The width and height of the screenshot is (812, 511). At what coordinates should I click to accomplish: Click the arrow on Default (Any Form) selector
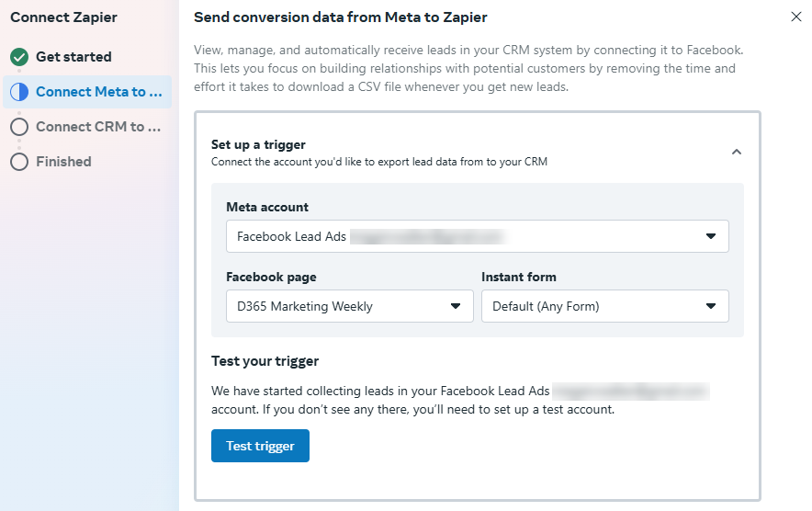pyautogui.click(x=710, y=306)
